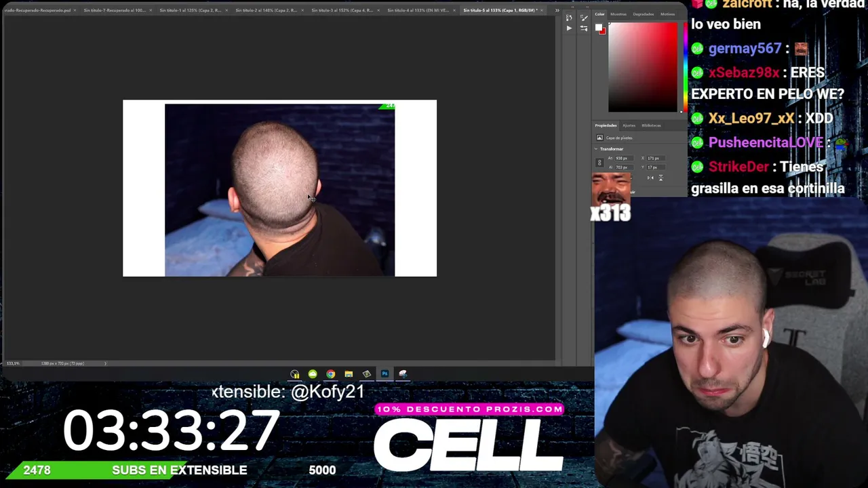Pick a shade in the color field
Image resolution: width=868 pixels, height=488 pixels.
642,67
